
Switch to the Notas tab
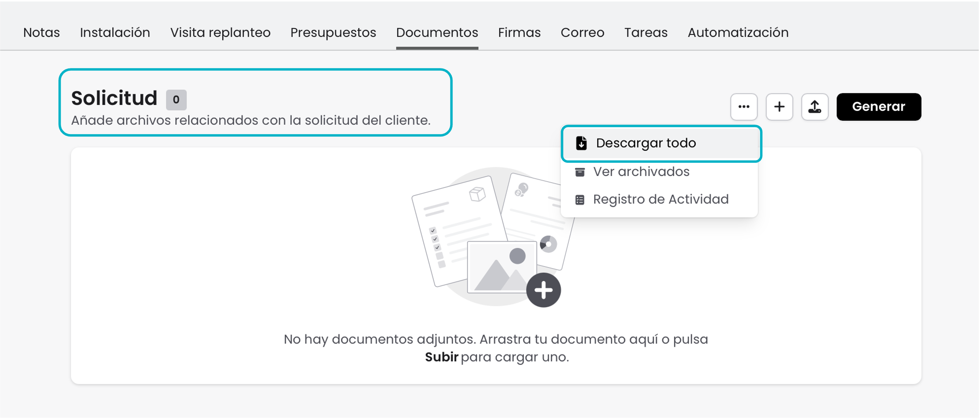(x=42, y=33)
